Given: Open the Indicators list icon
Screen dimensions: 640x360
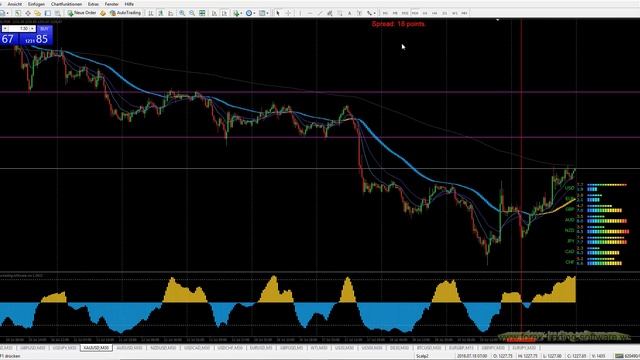Looking at the screenshot, I should coord(236,13).
